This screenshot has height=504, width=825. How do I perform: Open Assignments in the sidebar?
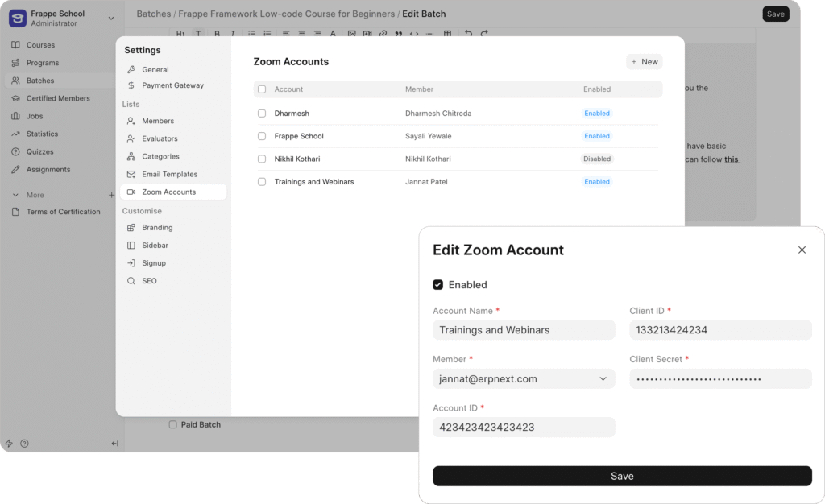pyautogui.click(x=48, y=170)
